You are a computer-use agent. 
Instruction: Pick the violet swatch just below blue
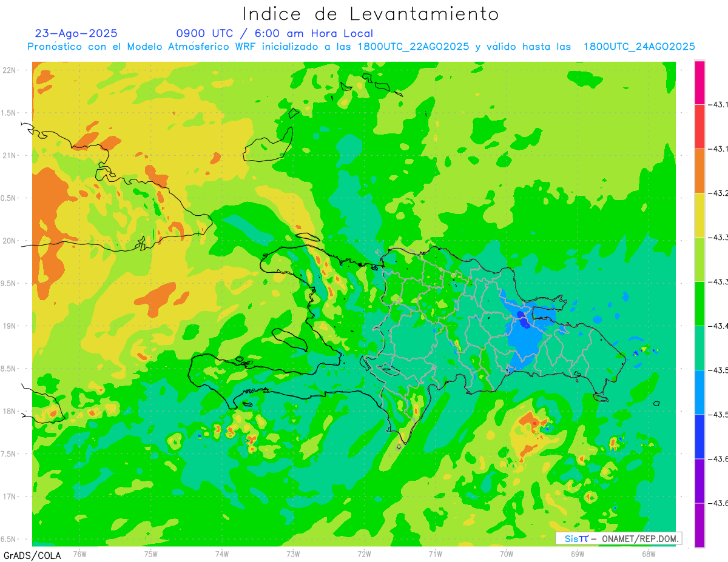pos(699,481)
